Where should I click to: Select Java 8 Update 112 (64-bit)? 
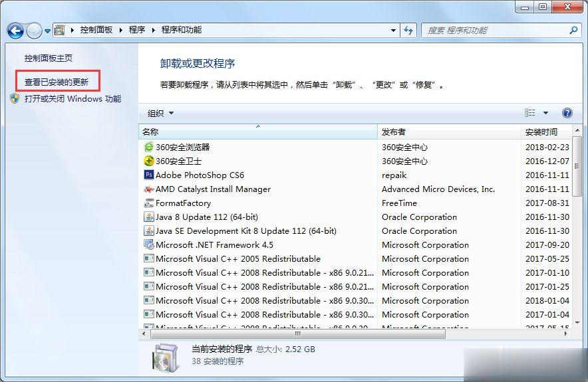tap(207, 217)
